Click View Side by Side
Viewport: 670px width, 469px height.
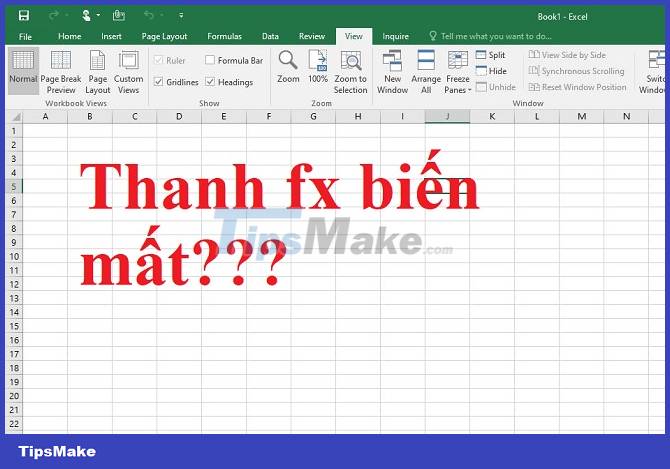point(567,55)
